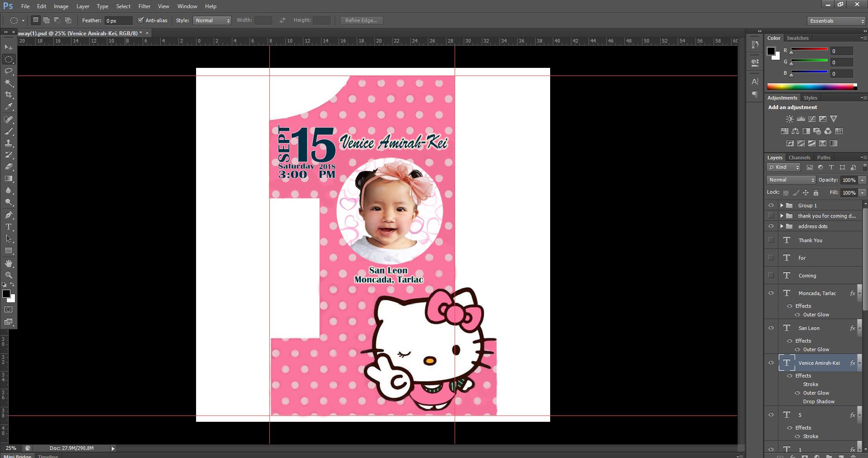Add a Curves adjustment layer

point(812,119)
